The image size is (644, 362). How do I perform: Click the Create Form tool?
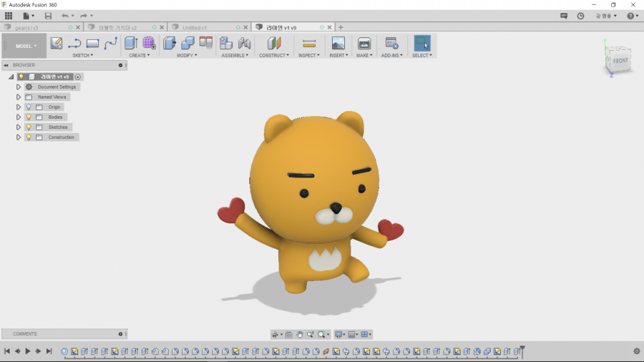(x=149, y=43)
